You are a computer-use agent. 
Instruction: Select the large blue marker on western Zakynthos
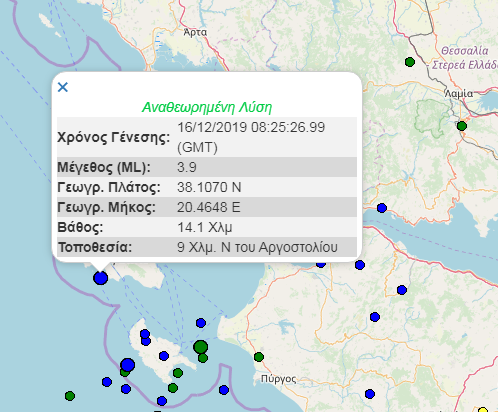click(128, 365)
